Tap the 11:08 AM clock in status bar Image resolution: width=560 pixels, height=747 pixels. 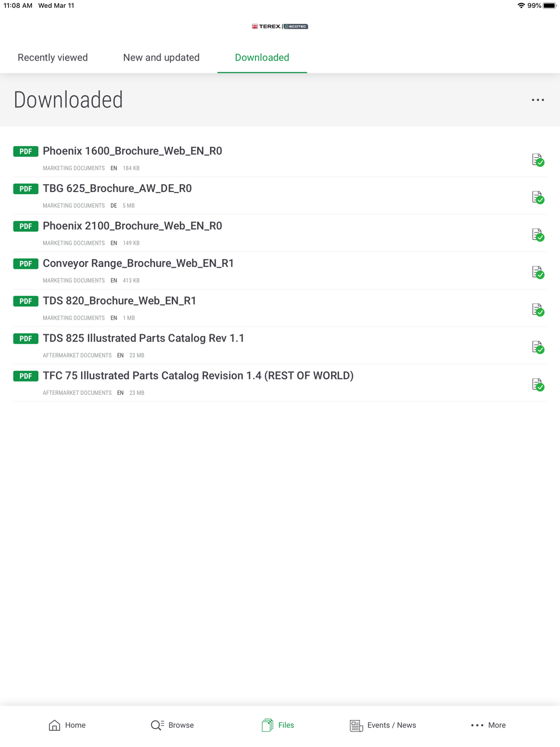tap(18, 6)
